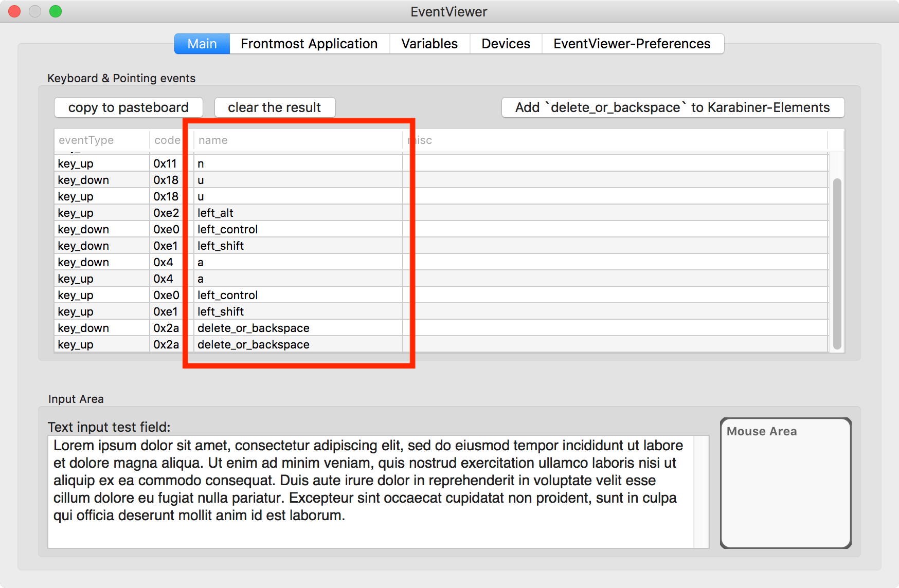The width and height of the screenshot is (899, 588).
Task: Switch to the Main tab
Action: coord(202,44)
